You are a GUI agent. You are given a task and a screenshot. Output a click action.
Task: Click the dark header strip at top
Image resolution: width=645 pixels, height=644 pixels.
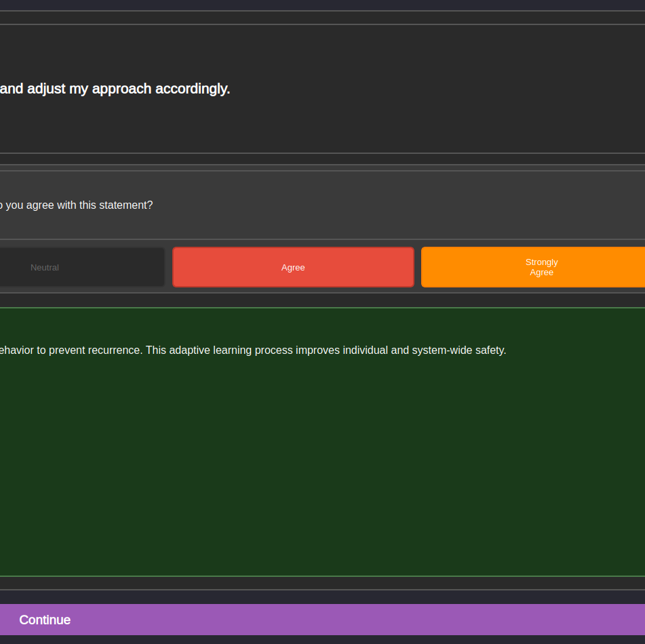tap(322, 5)
